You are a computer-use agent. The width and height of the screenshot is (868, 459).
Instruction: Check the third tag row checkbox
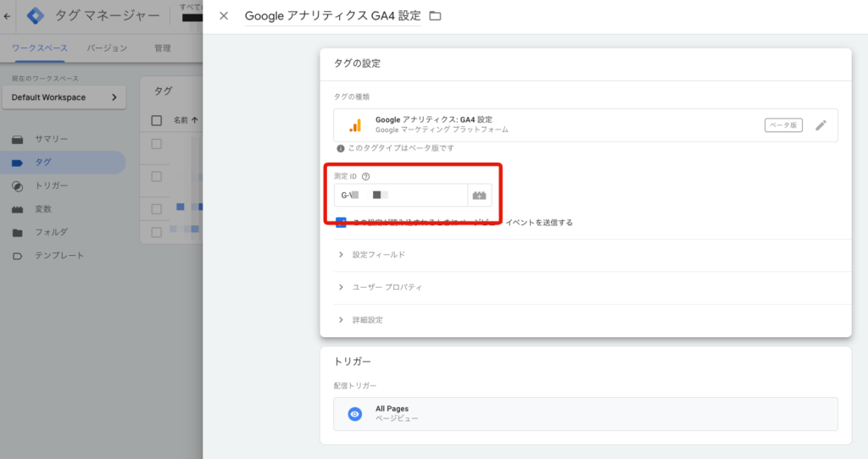click(x=157, y=209)
